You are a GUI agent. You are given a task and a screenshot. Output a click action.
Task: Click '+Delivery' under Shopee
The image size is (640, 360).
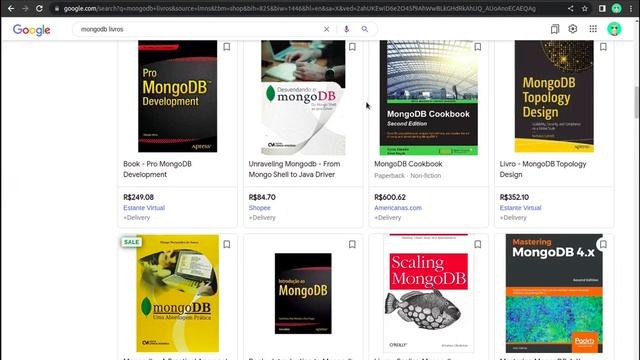(262, 218)
